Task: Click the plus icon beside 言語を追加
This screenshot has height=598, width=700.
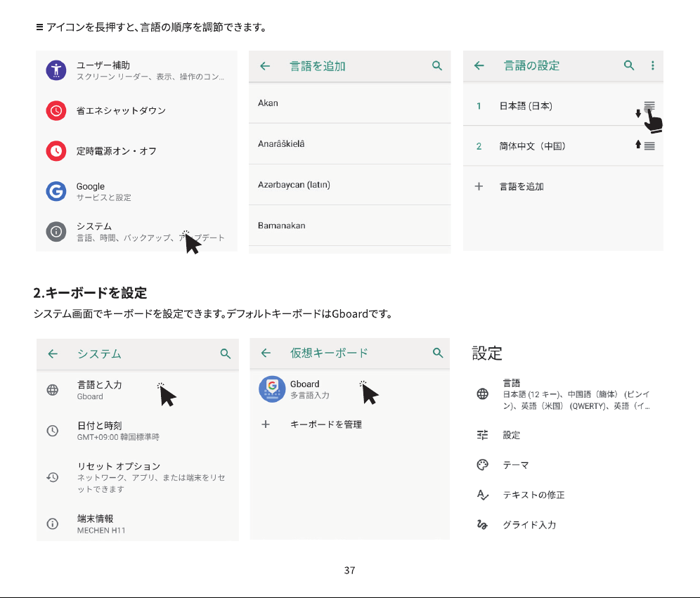Action: click(479, 186)
